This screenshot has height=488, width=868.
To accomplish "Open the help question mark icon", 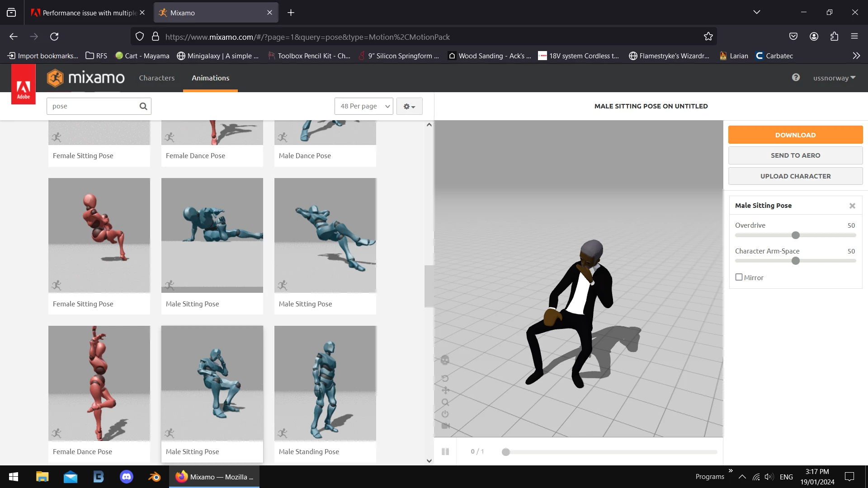I will coord(796,78).
